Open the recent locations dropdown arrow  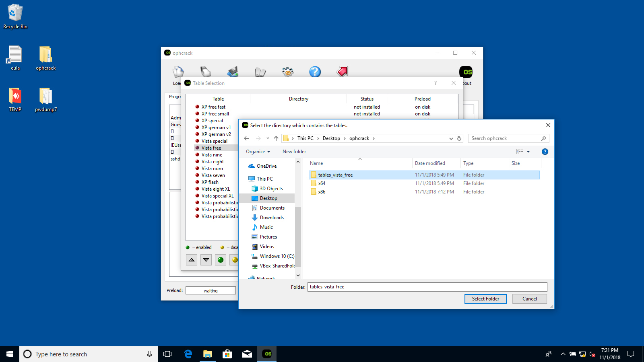pyautogui.click(x=268, y=138)
